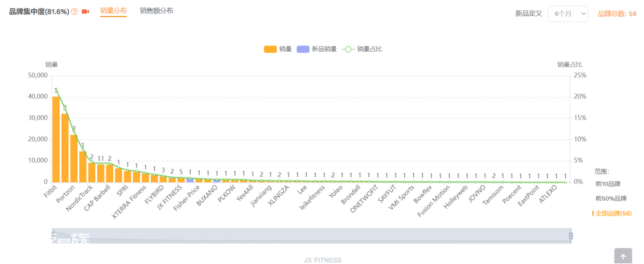This screenshot has height=264, width=644.
Task: Select the 前50%品牌 range option
Action: pos(611,198)
